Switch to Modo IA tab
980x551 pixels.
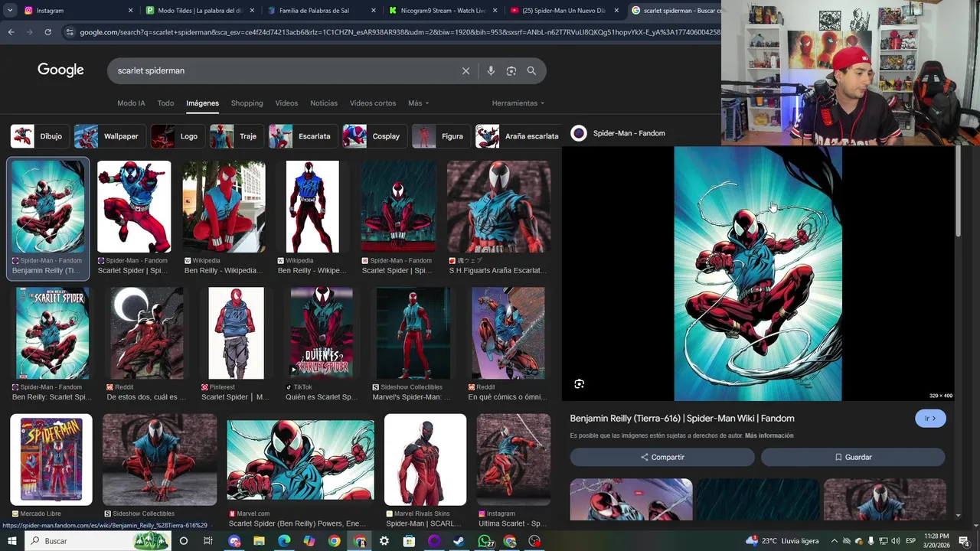(131, 103)
